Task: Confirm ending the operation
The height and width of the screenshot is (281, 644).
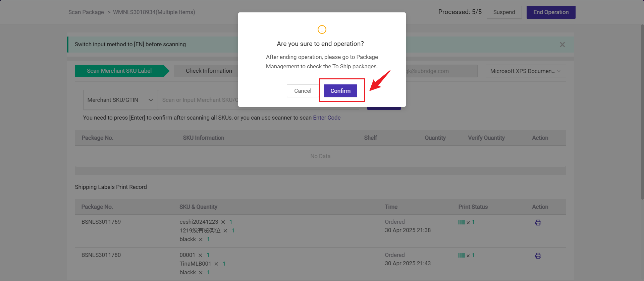Action: [x=340, y=91]
